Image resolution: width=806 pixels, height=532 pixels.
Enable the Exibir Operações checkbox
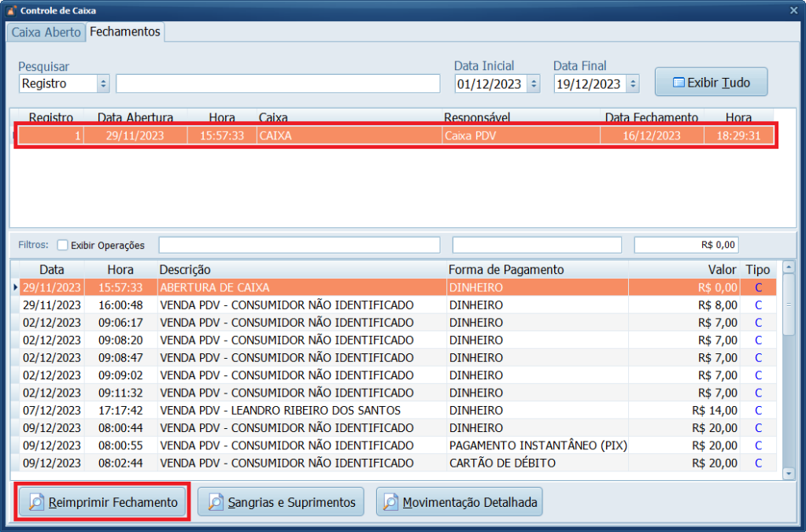63,245
